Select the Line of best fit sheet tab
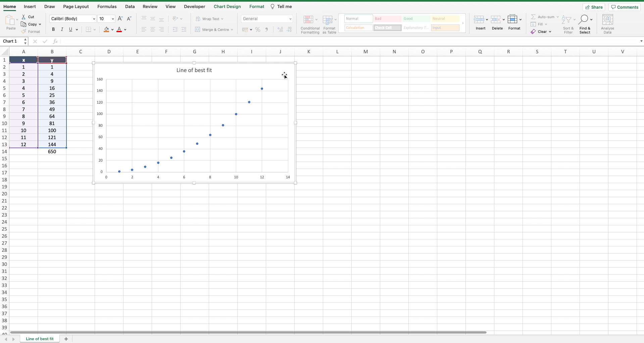Viewport: 644px width, 343px height. coord(40,339)
